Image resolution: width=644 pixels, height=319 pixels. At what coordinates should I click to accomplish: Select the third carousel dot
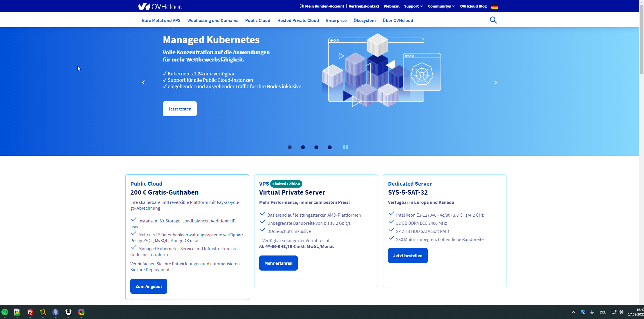(x=316, y=147)
